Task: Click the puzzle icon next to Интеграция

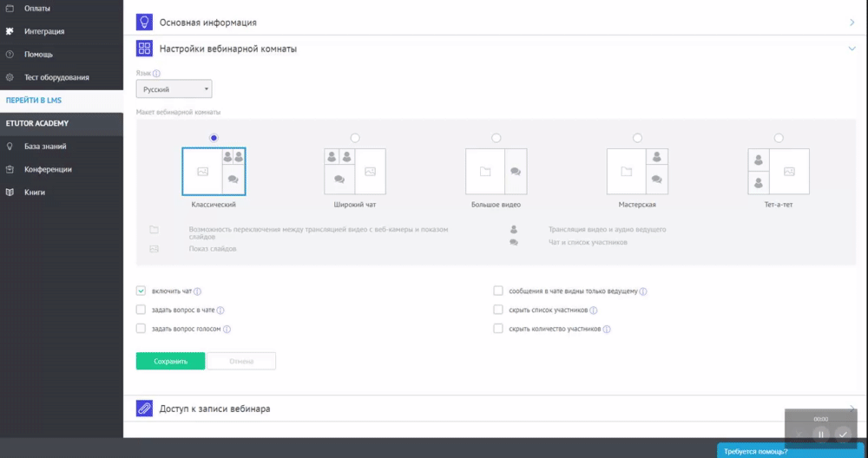Action: click(x=10, y=31)
